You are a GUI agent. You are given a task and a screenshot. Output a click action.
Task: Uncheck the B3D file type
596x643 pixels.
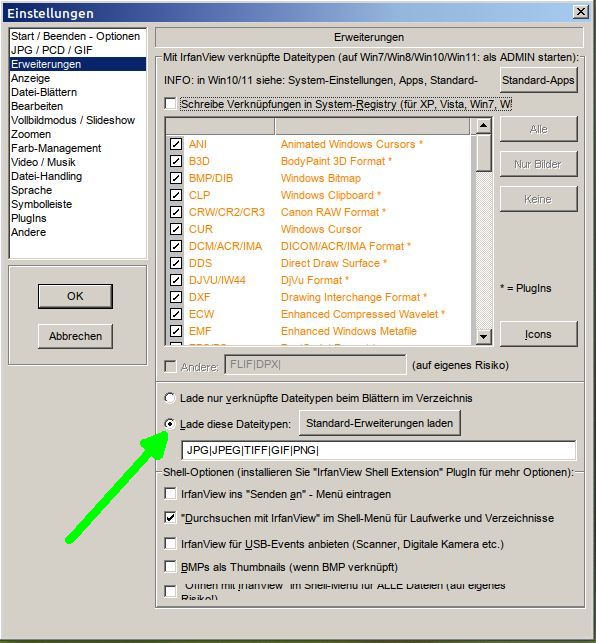coord(176,161)
